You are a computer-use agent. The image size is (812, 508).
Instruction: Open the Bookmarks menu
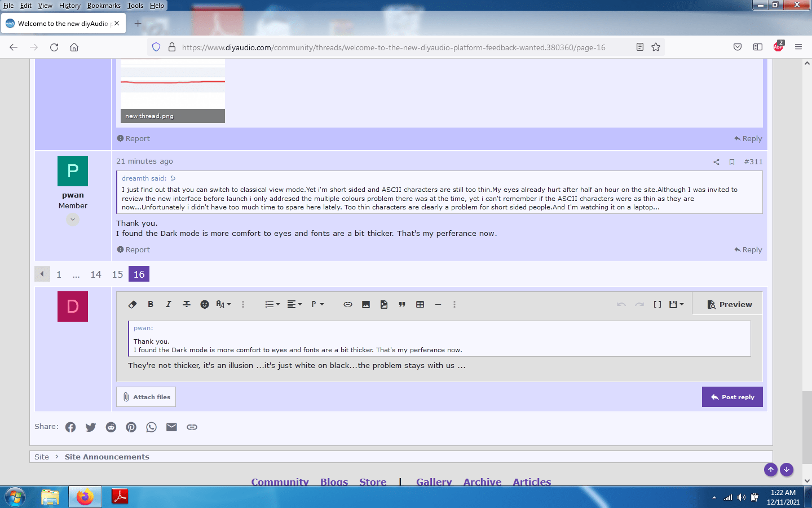pyautogui.click(x=104, y=6)
